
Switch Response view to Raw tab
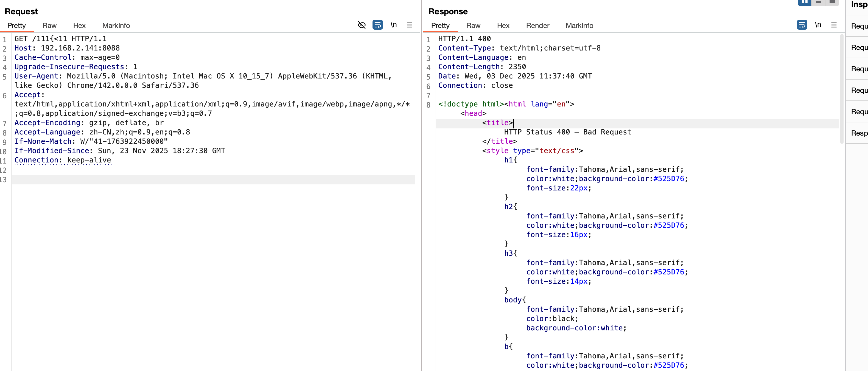point(473,26)
